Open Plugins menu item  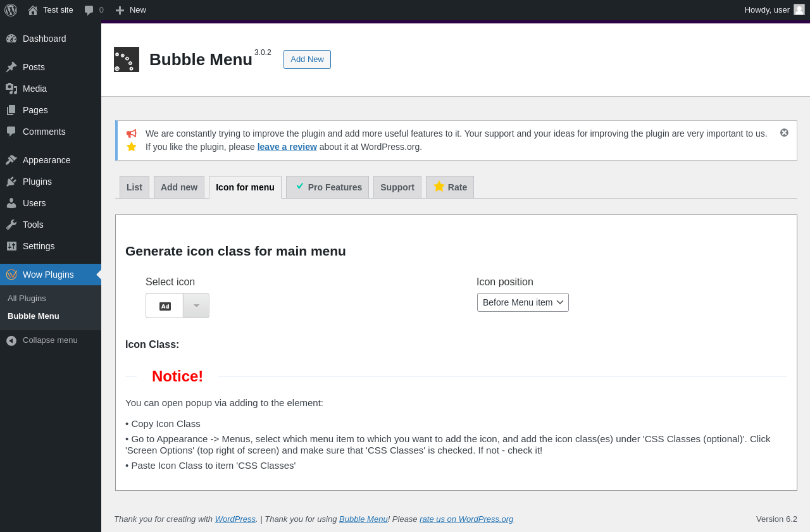(51, 182)
